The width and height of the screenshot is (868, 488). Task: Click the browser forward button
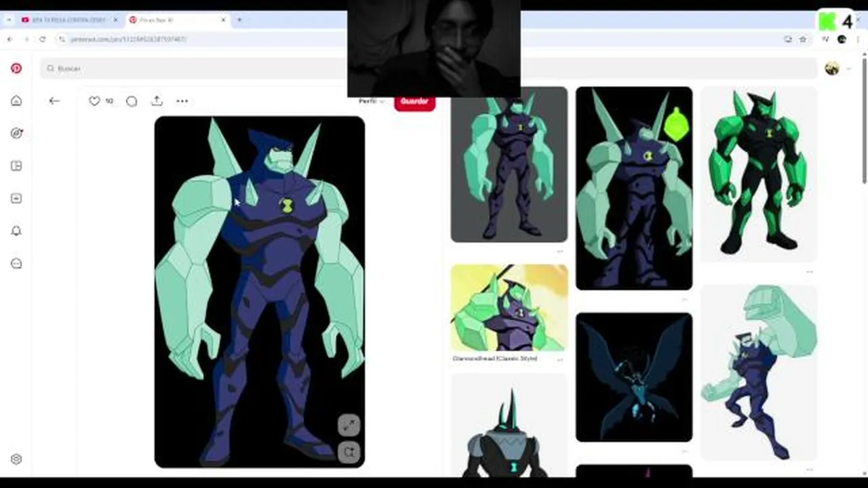[x=26, y=39]
